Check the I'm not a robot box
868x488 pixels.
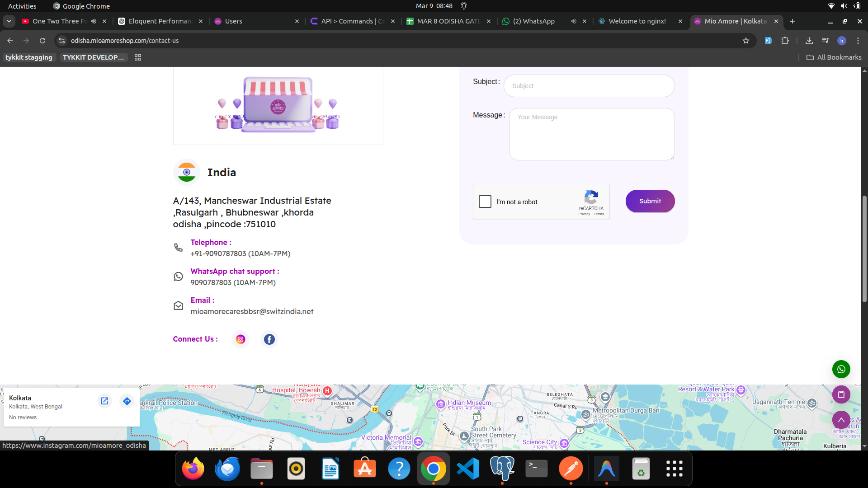tap(485, 202)
